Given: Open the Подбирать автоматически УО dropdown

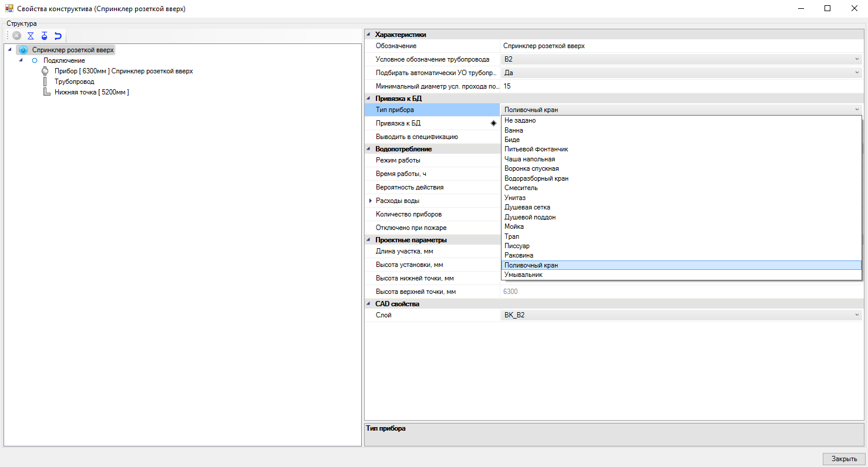Looking at the screenshot, I should point(857,73).
